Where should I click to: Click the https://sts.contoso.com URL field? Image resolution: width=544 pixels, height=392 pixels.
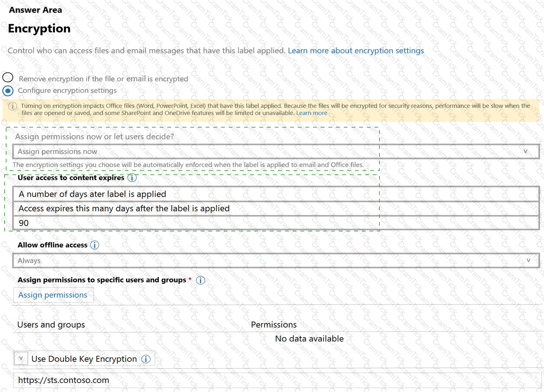point(277,380)
